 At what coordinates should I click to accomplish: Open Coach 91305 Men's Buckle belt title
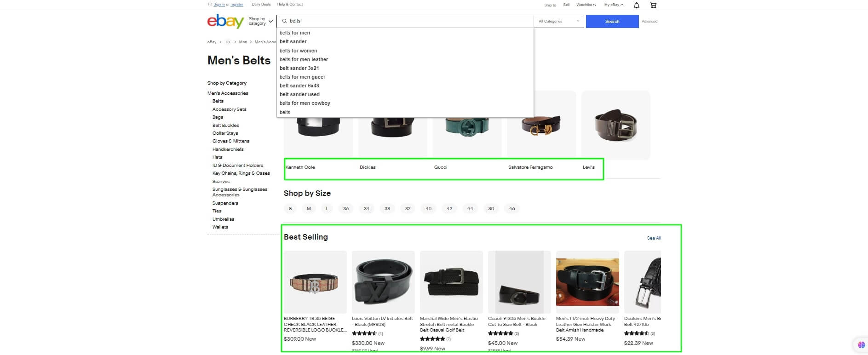tap(517, 321)
